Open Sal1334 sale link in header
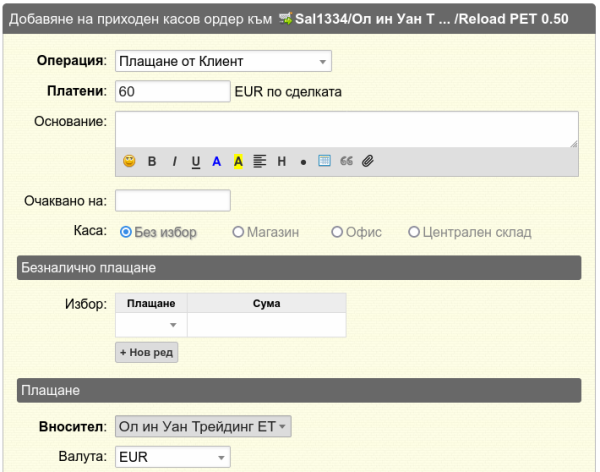Image resolution: width=600 pixels, height=472 pixels. point(432,19)
